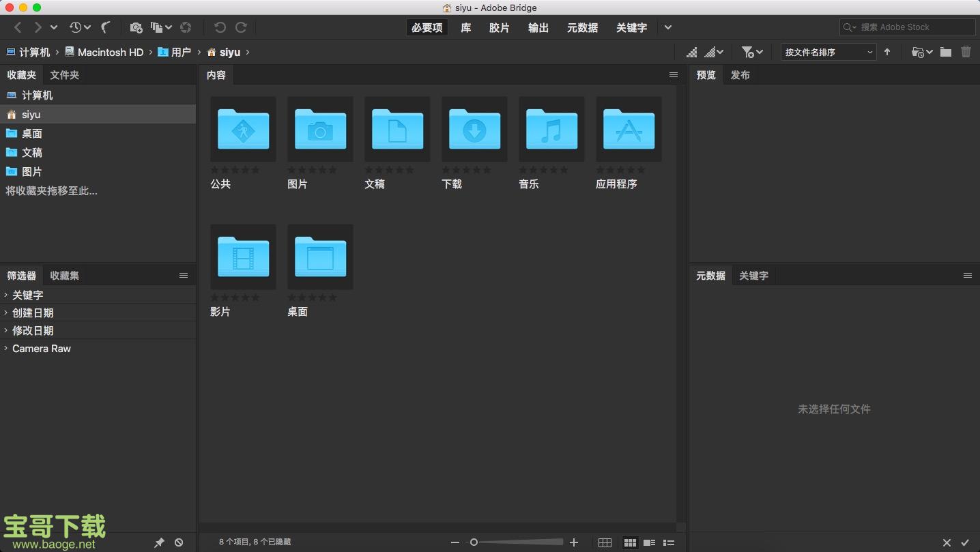Click minus to shrink thumbnails
Viewport: 980px width, 552px height.
coord(455,542)
